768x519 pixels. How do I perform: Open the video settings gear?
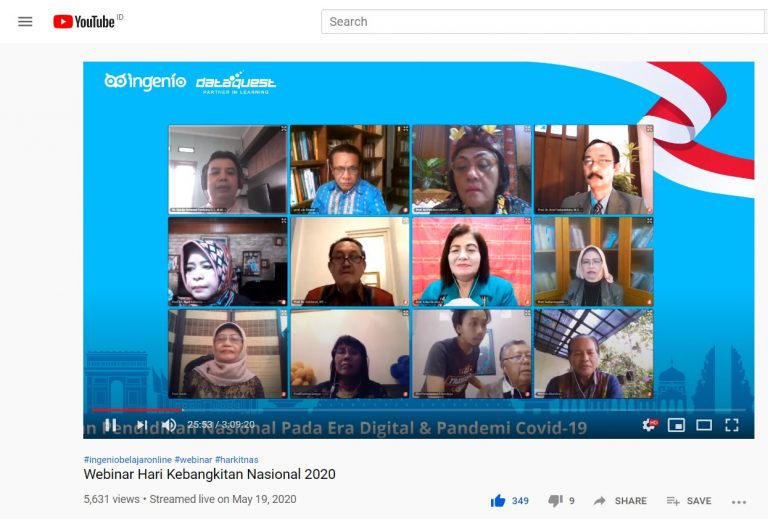[x=649, y=425]
